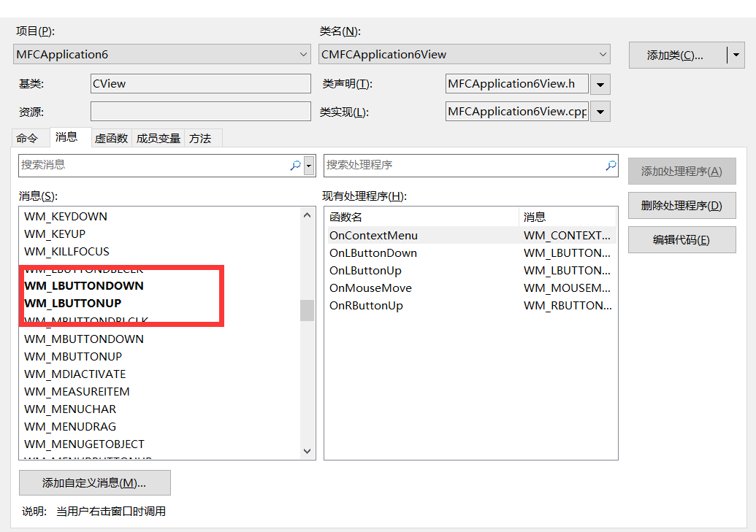Click the search magnifier in message search box

(295, 166)
